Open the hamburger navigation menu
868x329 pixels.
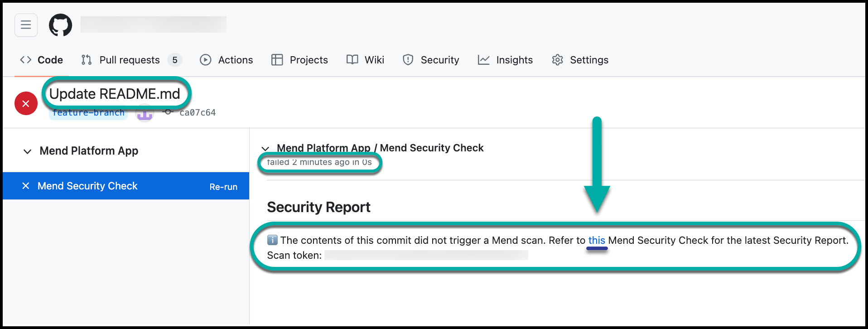pos(26,25)
